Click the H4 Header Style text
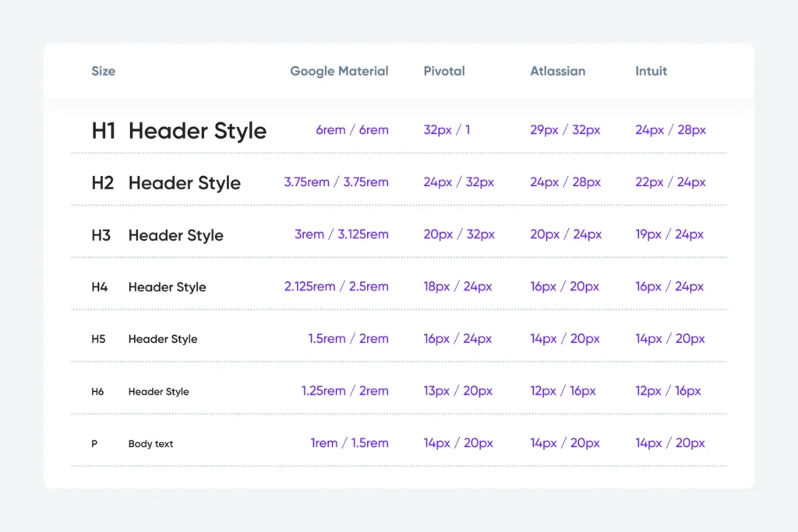The width and height of the screenshot is (798, 532). [167, 287]
